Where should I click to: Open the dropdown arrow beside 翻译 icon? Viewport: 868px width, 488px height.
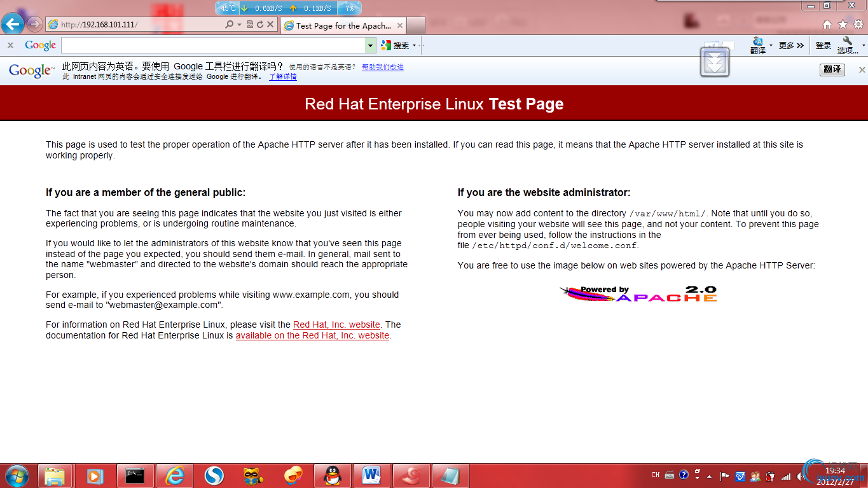pyautogui.click(x=771, y=45)
